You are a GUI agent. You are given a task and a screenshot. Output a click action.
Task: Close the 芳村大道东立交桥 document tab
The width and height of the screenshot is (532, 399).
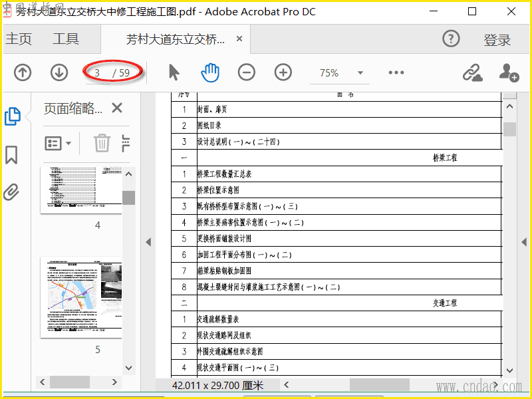[x=239, y=39]
